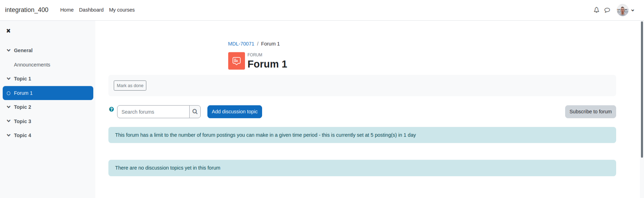This screenshot has width=644, height=198.
Task: Open the messaging speech bubble icon
Action: click(607, 10)
